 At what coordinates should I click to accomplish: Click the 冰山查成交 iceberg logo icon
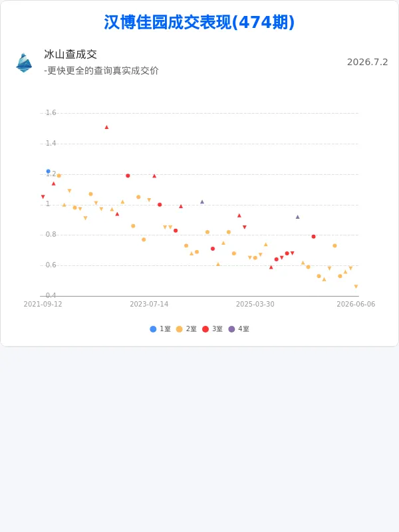pyautogui.click(x=24, y=63)
